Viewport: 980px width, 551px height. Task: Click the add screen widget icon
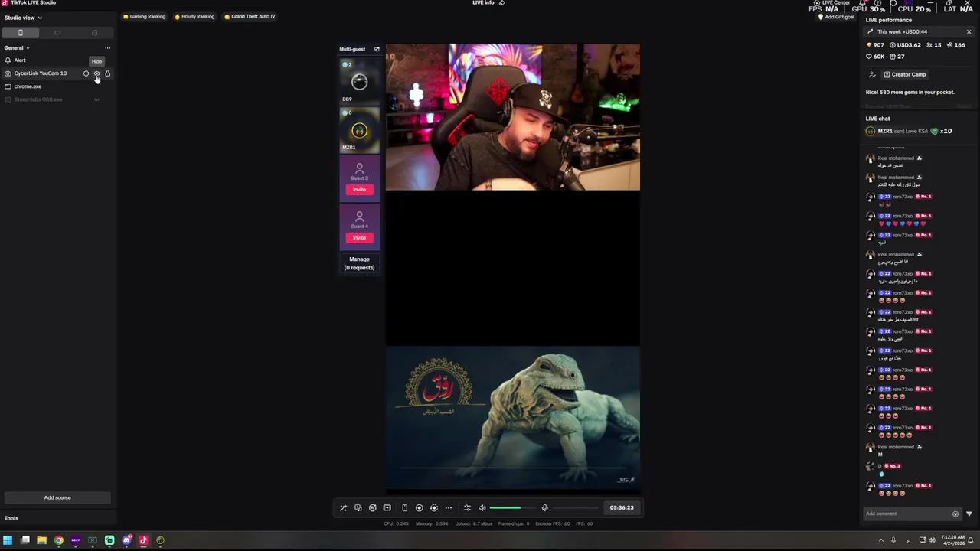coord(387,508)
